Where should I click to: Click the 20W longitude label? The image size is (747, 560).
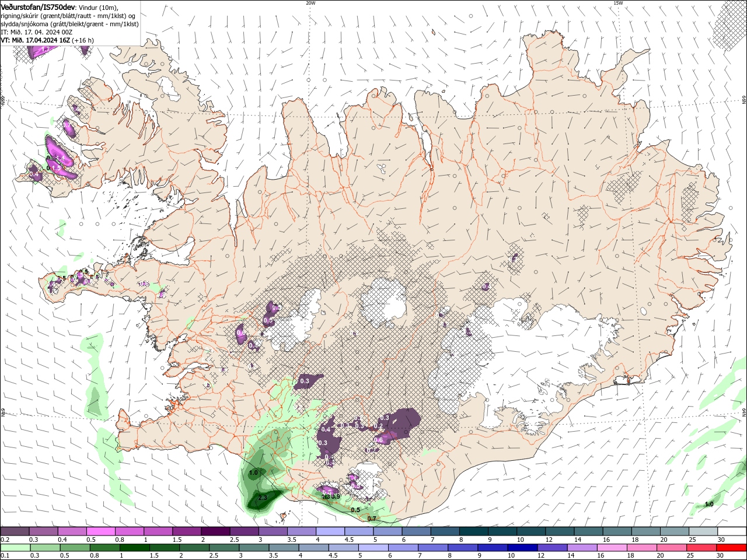[x=310, y=2]
